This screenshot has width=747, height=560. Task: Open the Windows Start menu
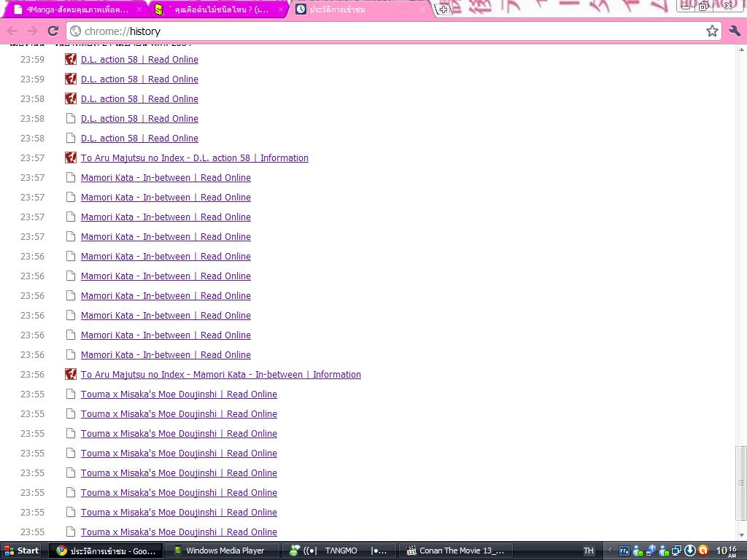[x=21, y=551]
